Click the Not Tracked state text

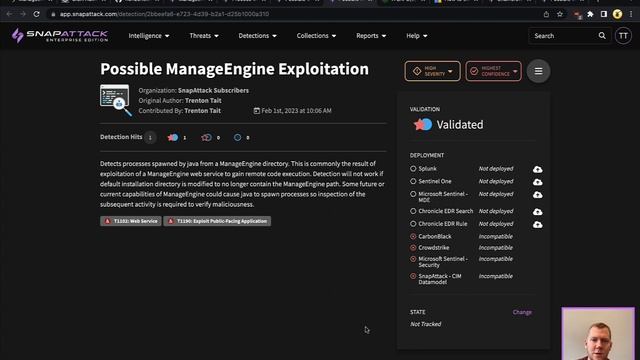pos(425,324)
